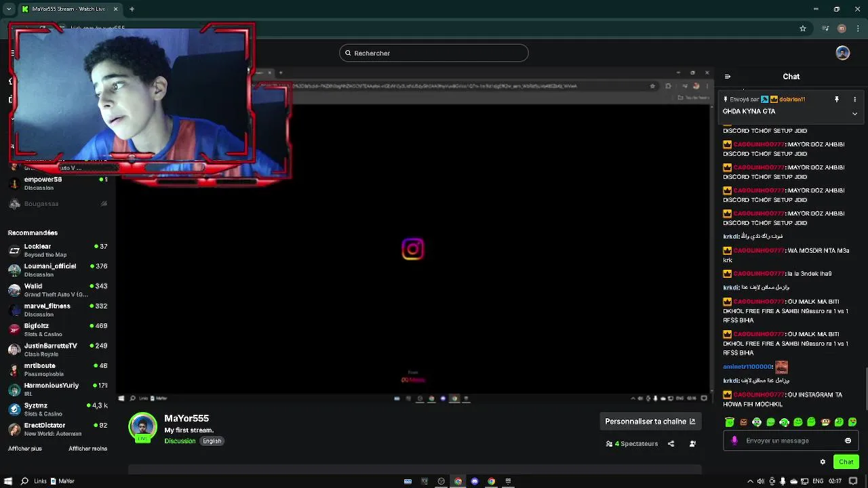Open MaYor555 channel avatar
Viewport: 868px width, 488px height.
pyautogui.click(x=142, y=427)
